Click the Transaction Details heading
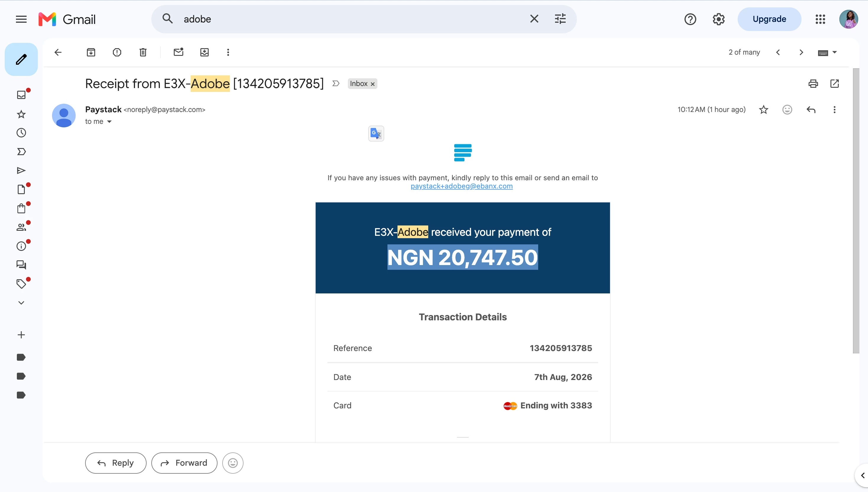 pyautogui.click(x=463, y=317)
